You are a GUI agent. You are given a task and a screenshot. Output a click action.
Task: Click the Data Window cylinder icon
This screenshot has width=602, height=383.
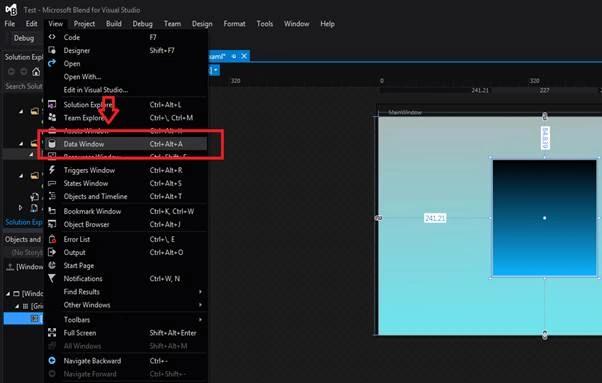(52, 144)
